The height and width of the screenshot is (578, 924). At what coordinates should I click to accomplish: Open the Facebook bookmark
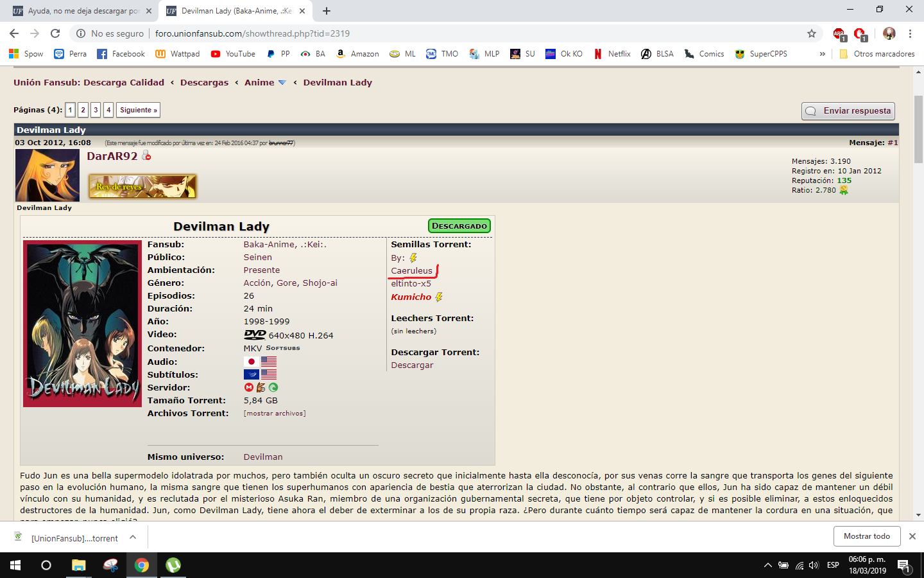(x=121, y=54)
